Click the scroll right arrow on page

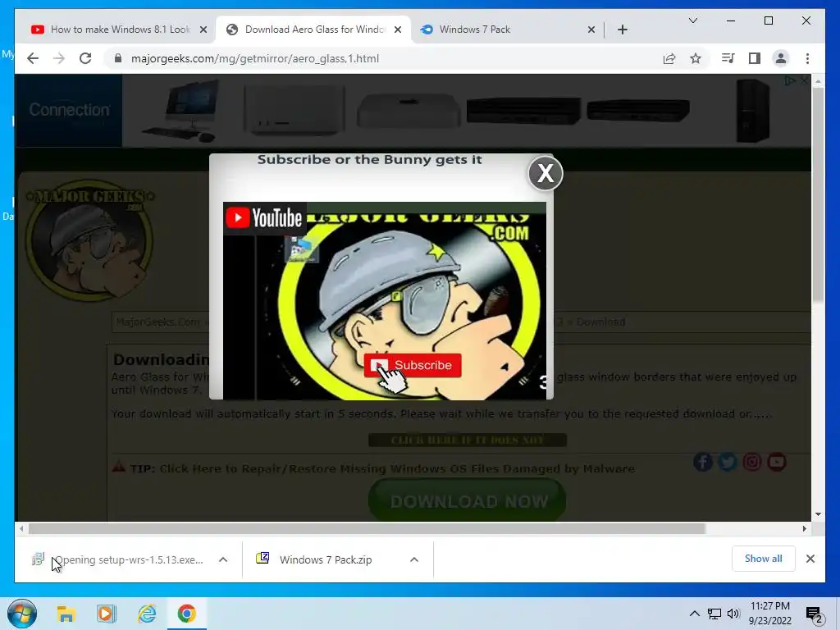[804, 529]
